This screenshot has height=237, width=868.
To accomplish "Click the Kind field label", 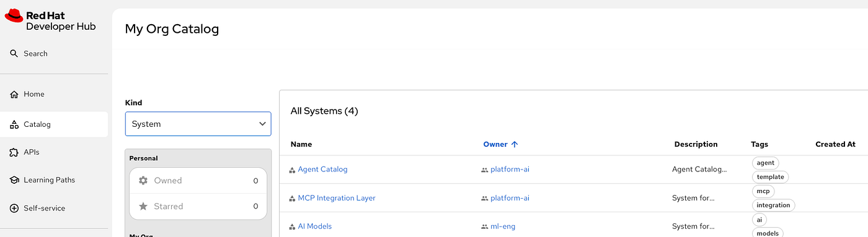I will coord(133,103).
